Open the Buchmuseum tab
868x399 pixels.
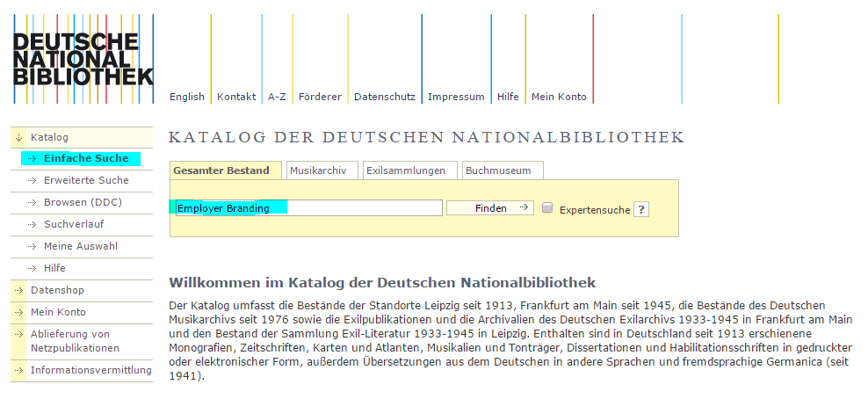tap(503, 170)
